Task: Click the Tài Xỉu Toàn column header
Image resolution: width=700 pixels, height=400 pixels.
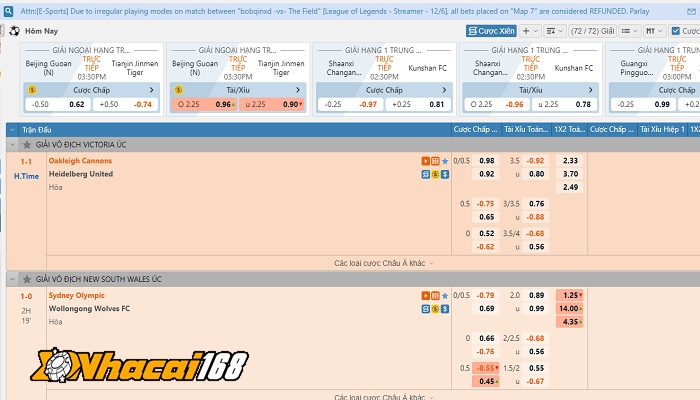Action: tap(526, 129)
